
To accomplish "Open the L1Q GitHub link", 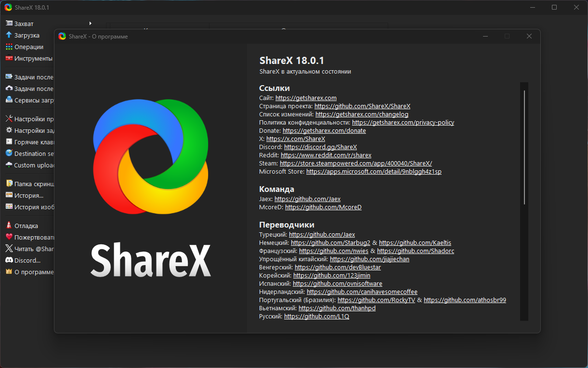I will (316, 316).
